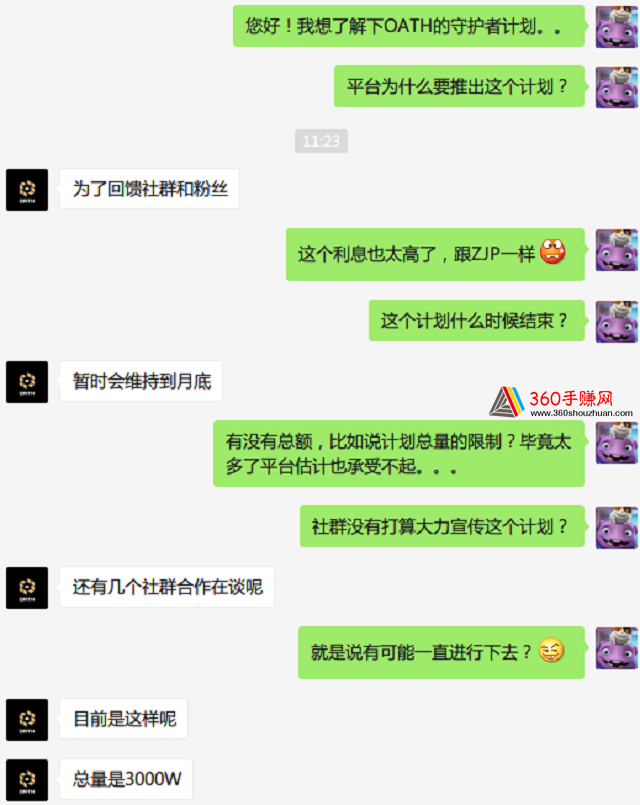Open the OATH avatar next to 暂时会维持到月底
The image size is (640, 805).
point(27,381)
